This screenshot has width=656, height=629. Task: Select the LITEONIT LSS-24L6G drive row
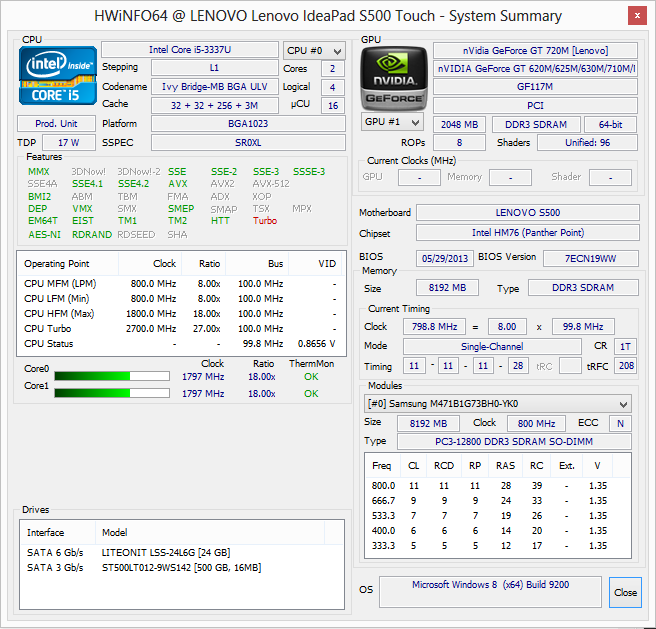[x=182, y=552]
